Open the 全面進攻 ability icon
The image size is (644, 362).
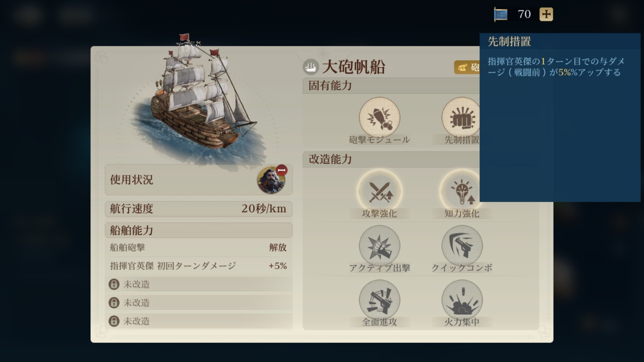click(379, 300)
